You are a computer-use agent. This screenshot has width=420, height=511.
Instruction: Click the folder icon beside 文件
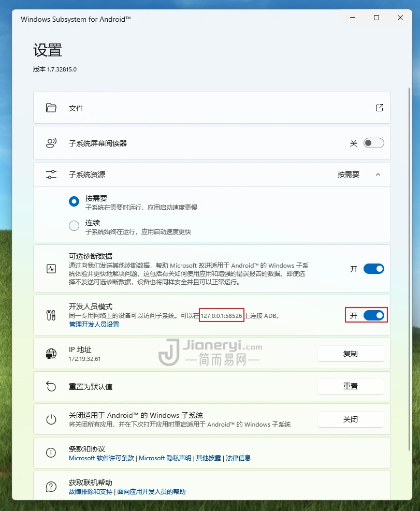pos(51,108)
